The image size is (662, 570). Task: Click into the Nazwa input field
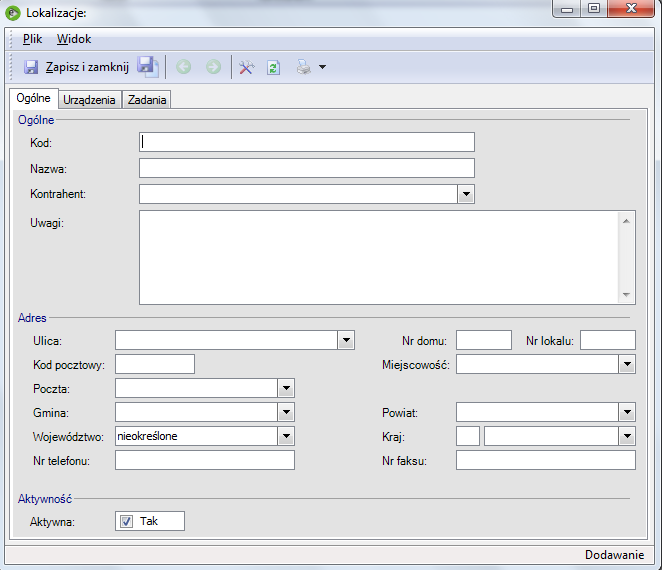[x=307, y=168]
